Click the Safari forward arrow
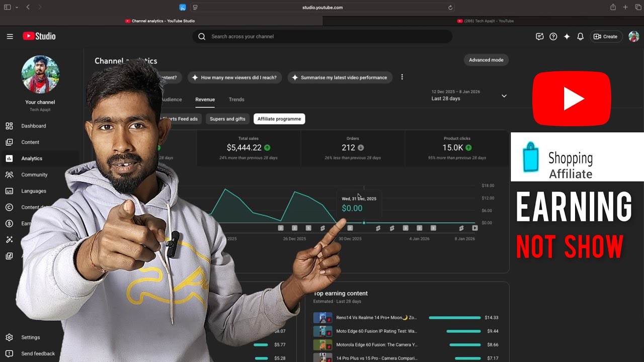Viewport: 644px width, 362px height. coord(40,7)
